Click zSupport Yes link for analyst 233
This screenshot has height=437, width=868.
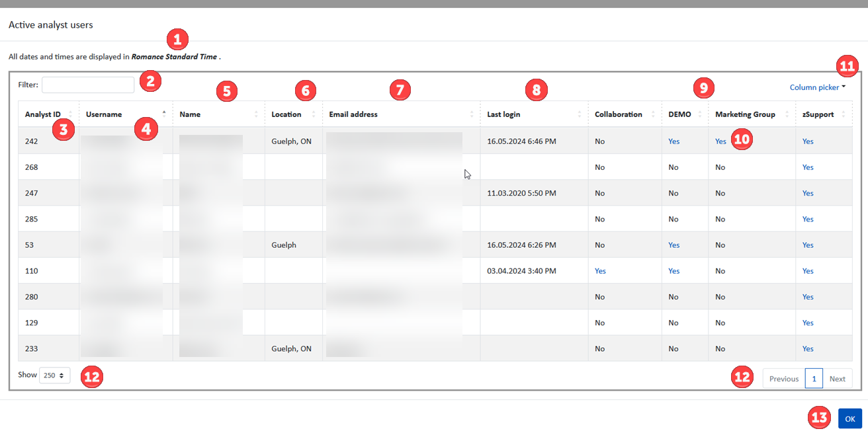point(808,348)
